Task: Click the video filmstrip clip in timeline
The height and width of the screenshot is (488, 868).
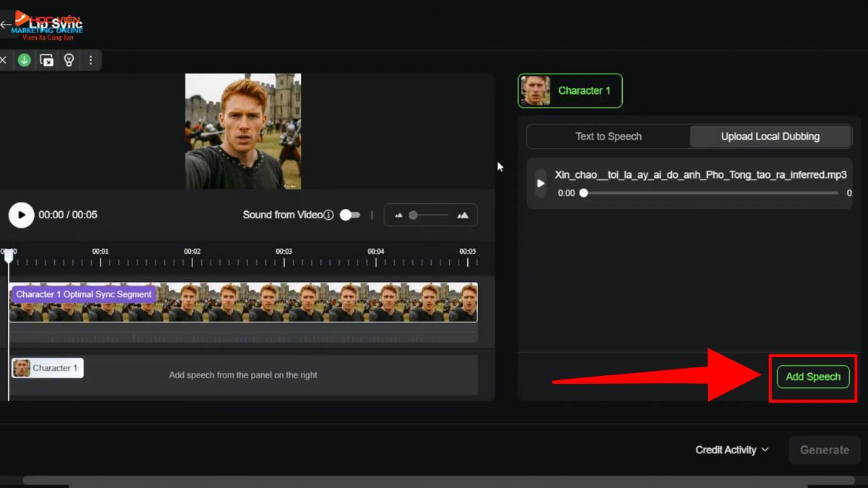Action: coord(244,302)
